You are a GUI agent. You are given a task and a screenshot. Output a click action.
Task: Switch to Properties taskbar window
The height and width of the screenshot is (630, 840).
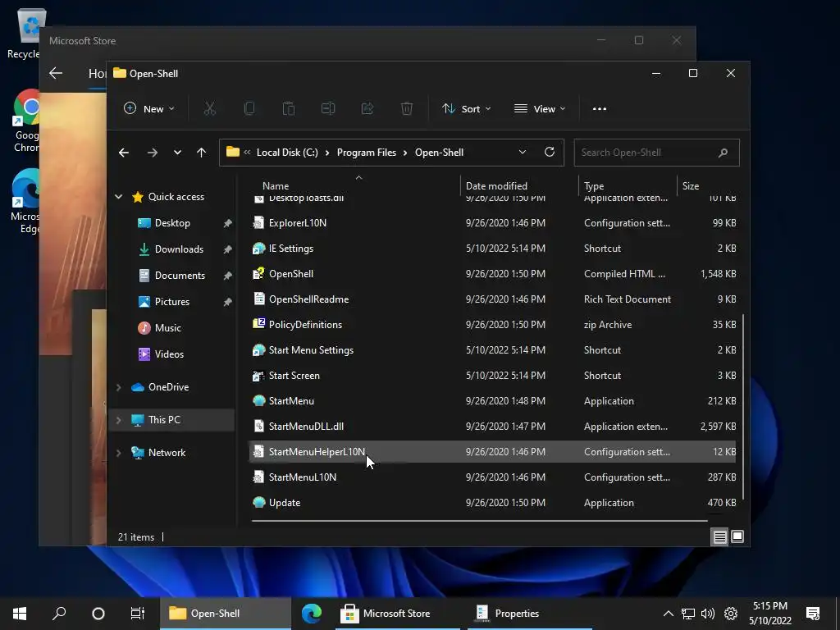pyautogui.click(x=530, y=614)
